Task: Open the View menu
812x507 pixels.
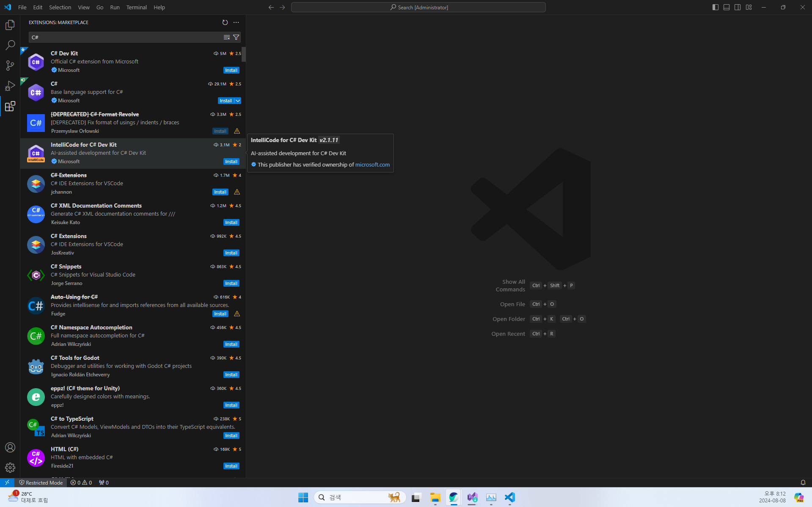Action: pos(84,7)
